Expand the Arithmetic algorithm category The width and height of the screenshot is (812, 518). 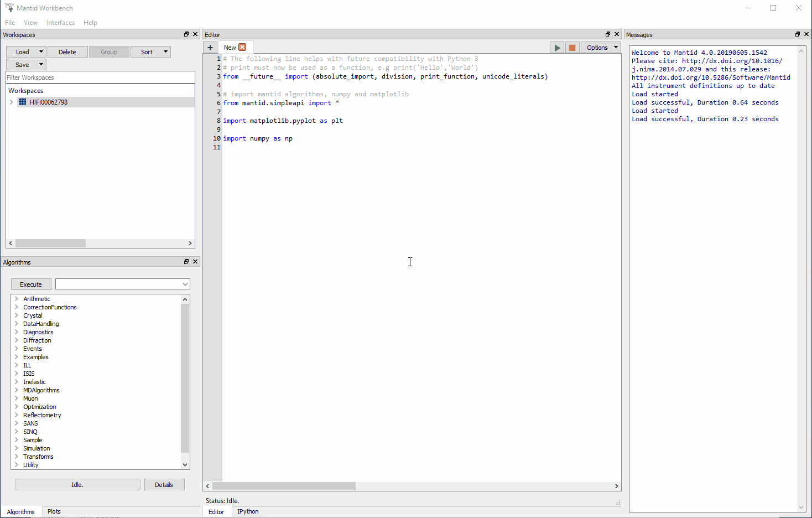click(17, 298)
